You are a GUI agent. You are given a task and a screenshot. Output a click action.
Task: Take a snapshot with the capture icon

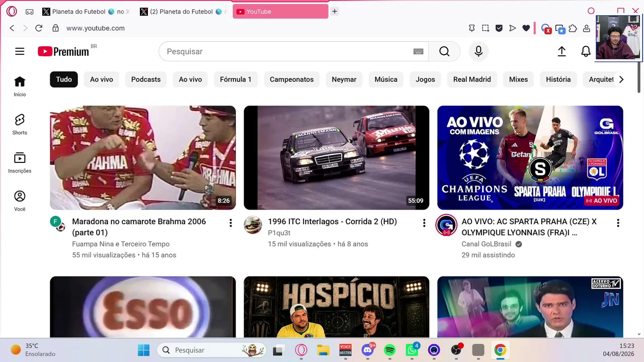click(x=485, y=28)
